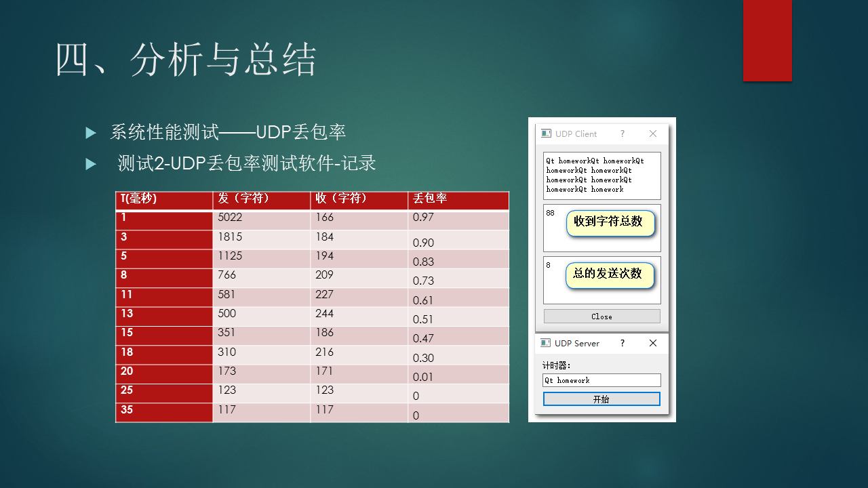Click the received text box with homeworkQt lines
The image size is (868, 488).
[x=601, y=176]
